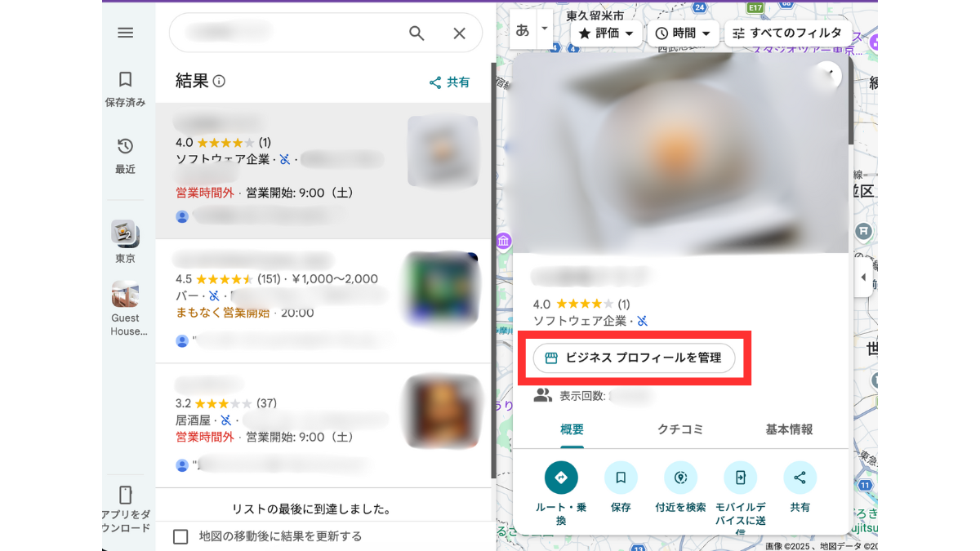This screenshot has height=551, width=980.
Task: Expand the 時間 hours filter dropdown
Action: pos(684,33)
